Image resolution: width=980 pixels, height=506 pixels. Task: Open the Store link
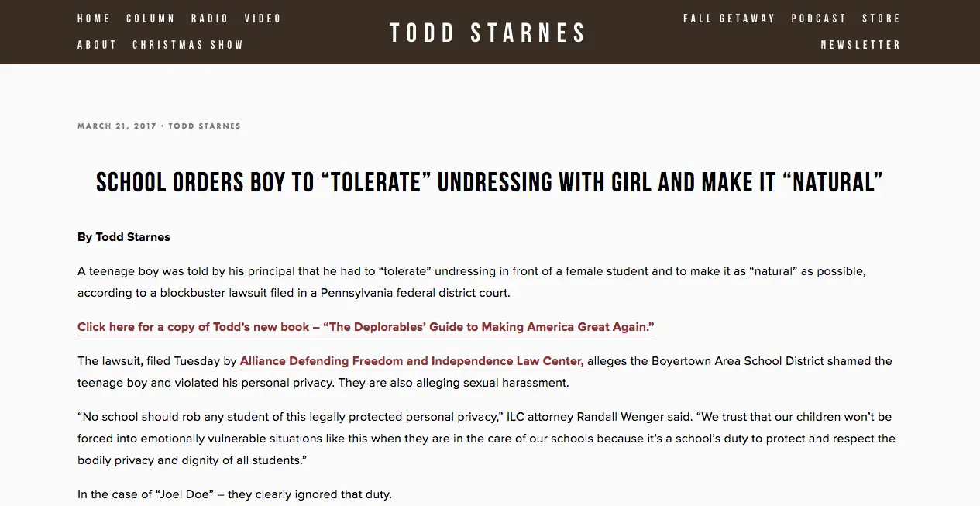tap(882, 19)
